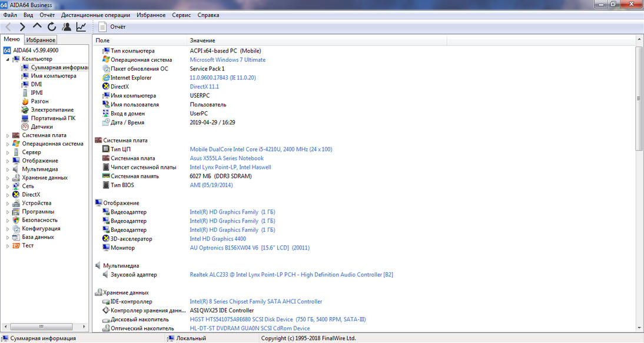Go back with the left arrow toolbar icon
644x343 pixels.
pyautogui.click(x=8, y=26)
